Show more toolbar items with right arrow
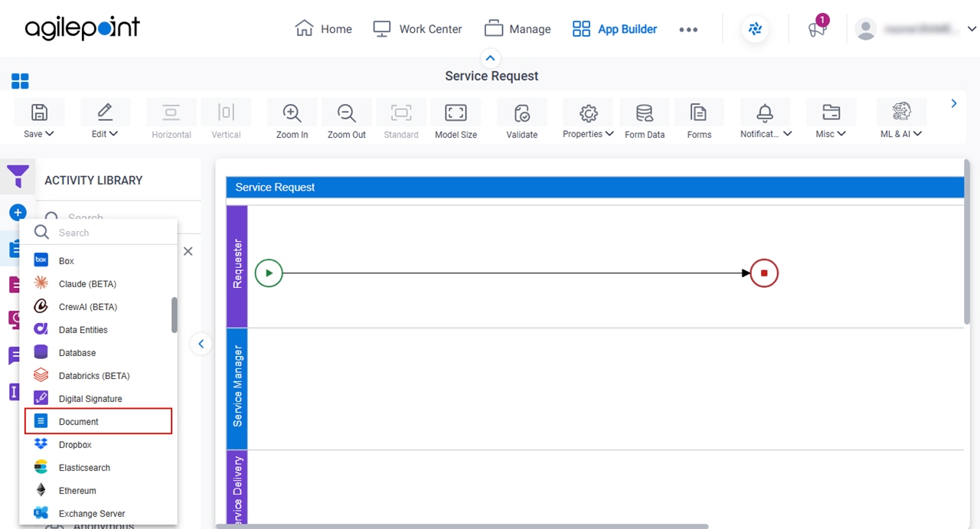This screenshot has height=529, width=980. pos(954,103)
